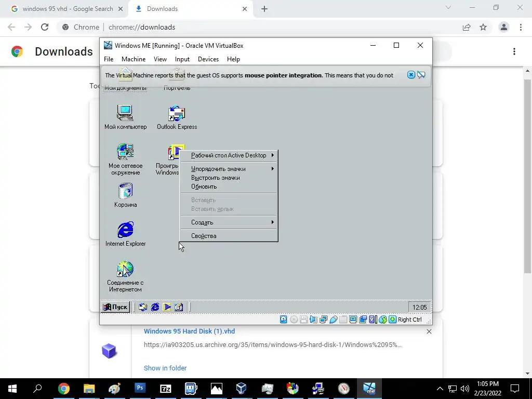Expand Создать submenu
Image resolution: width=532 pixels, height=399 pixels.
[229, 222]
